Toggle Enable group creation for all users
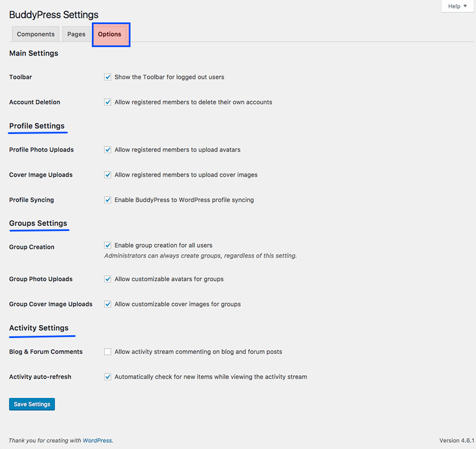The width and height of the screenshot is (476, 449). pos(108,245)
